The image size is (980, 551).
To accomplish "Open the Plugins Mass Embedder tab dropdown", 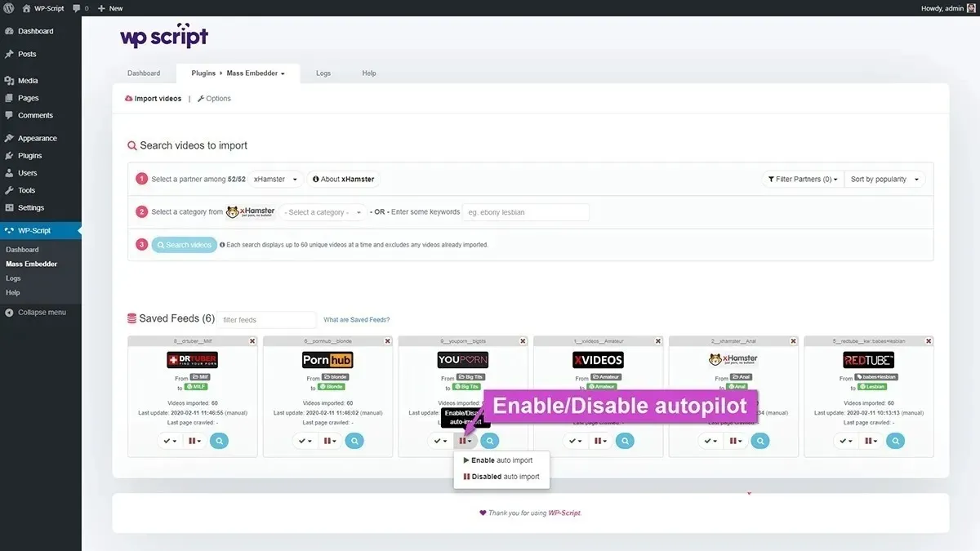I will (238, 73).
